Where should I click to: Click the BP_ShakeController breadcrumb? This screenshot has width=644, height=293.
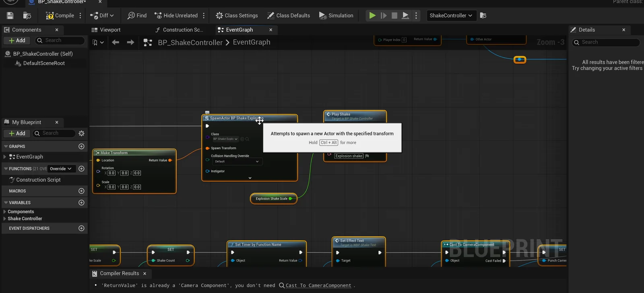pyautogui.click(x=190, y=42)
